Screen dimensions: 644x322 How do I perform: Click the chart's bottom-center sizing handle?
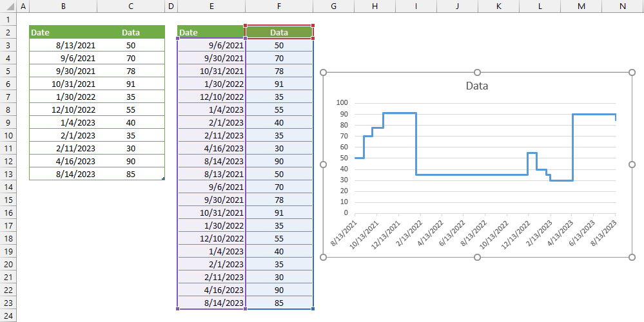coord(477,257)
